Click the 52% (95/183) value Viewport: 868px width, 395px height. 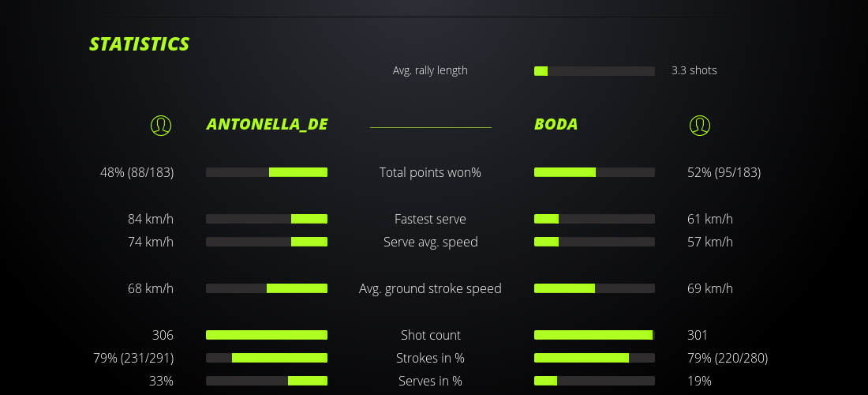click(x=724, y=172)
